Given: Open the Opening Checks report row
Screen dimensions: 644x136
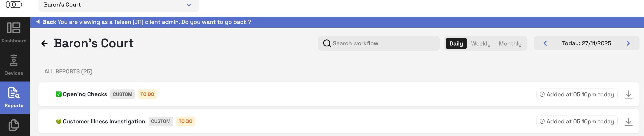Looking at the screenshot, I should point(85,94).
